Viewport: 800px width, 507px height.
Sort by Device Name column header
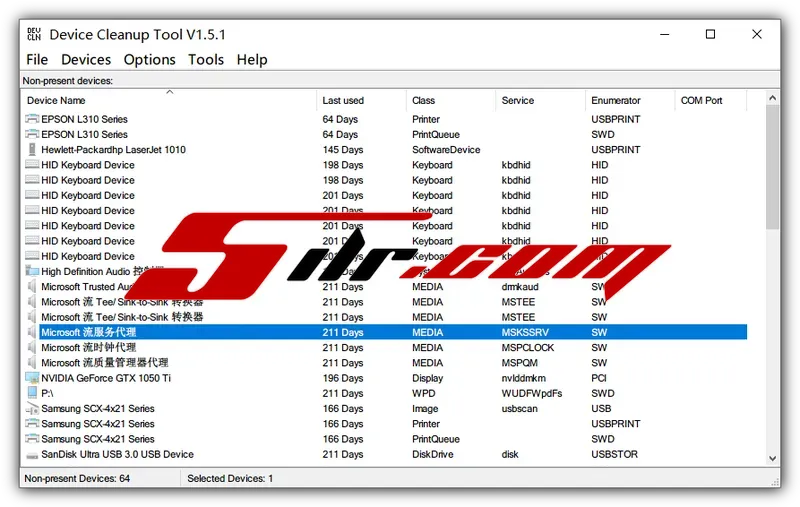coord(169,100)
